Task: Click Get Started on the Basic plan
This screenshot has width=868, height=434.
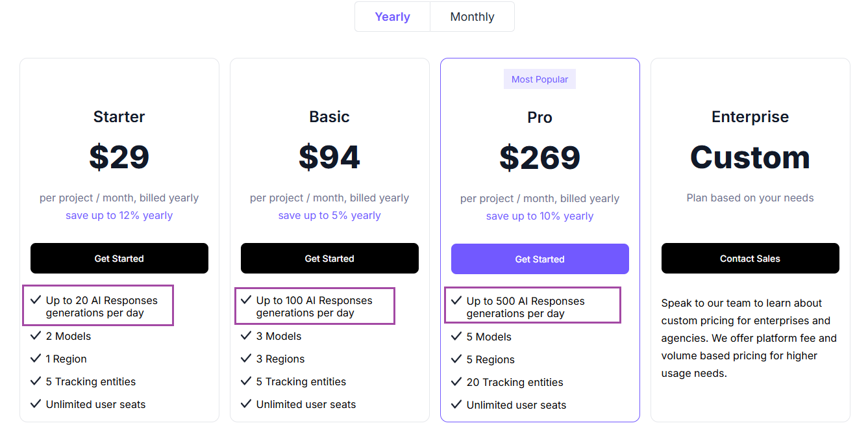Action: coord(329,258)
